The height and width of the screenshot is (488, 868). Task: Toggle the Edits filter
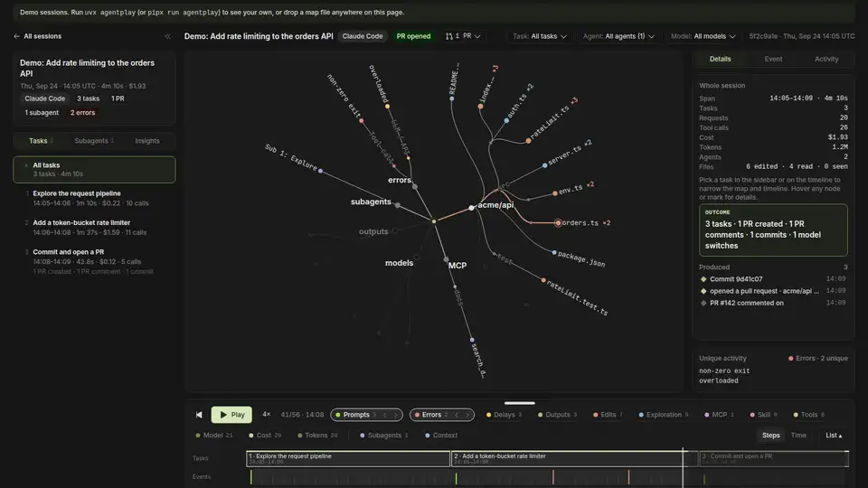point(608,415)
